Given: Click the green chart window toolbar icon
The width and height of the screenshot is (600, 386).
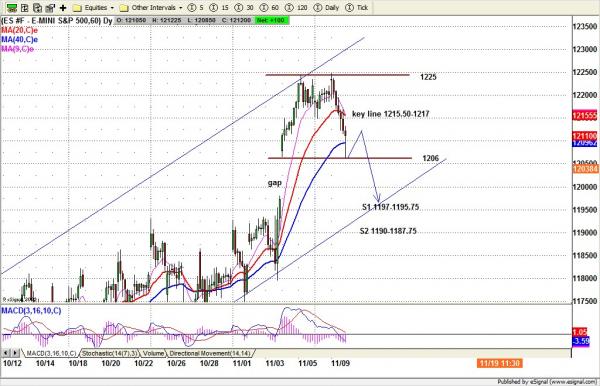Looking at the screenshot, I should (x=12, y=8).
